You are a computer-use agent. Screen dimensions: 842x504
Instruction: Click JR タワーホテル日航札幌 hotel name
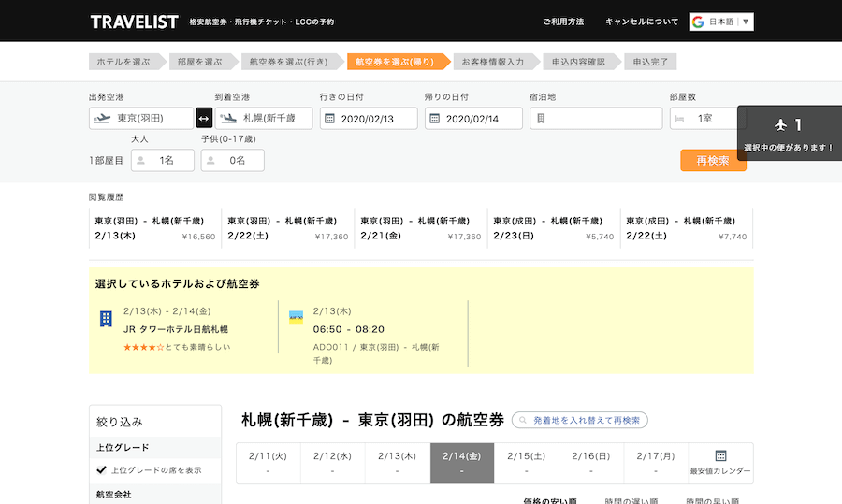tap(176, 329)
